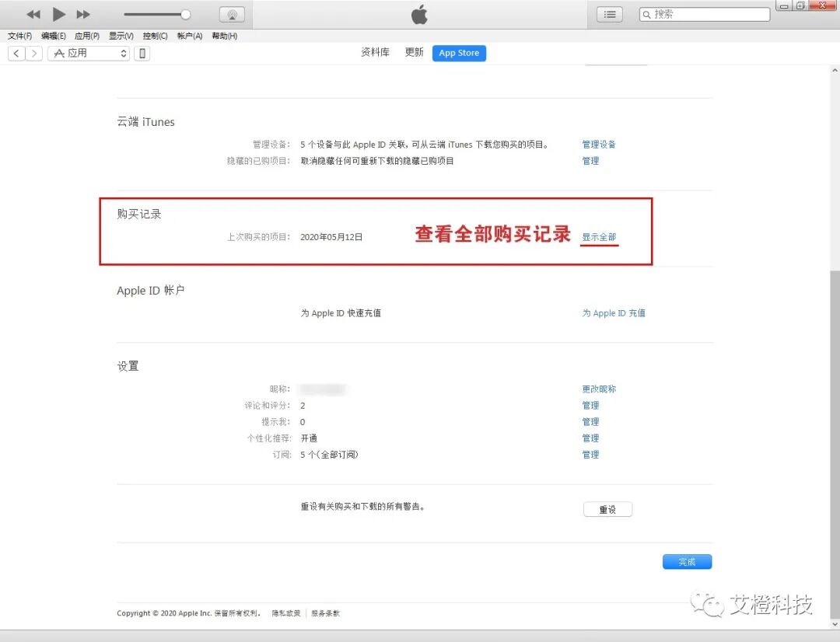
Task: Click the date 2020年05月12日
Action: tap(331, 237)
